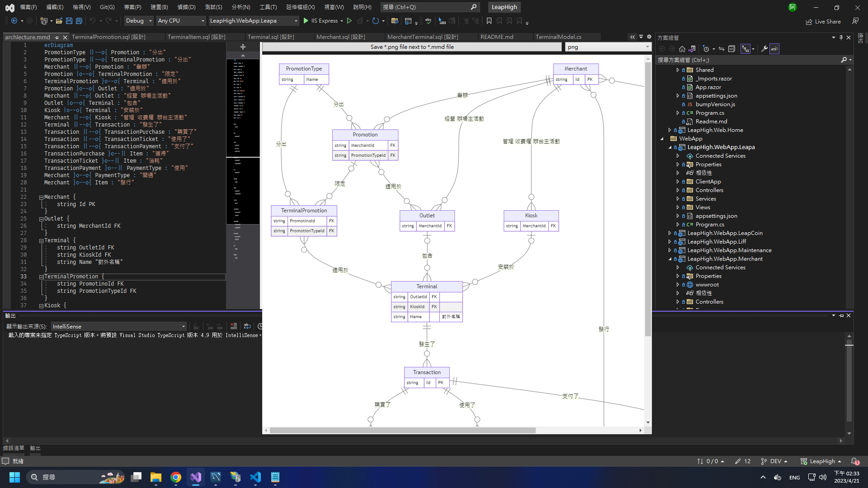Viewport: 868px width, 488px height.
Task: Click search magnifier in Solution Explorer search
Action: (844, 60)
